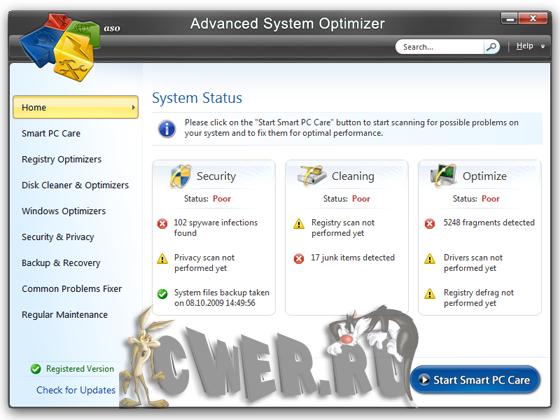Click the search magnifier icon
This screenshot has width=560, height=420.
(491, 47)
